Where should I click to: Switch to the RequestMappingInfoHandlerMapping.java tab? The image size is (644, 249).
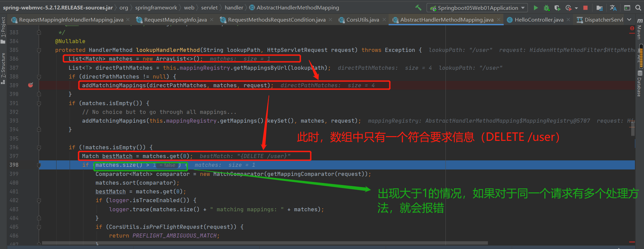[71, 20]
